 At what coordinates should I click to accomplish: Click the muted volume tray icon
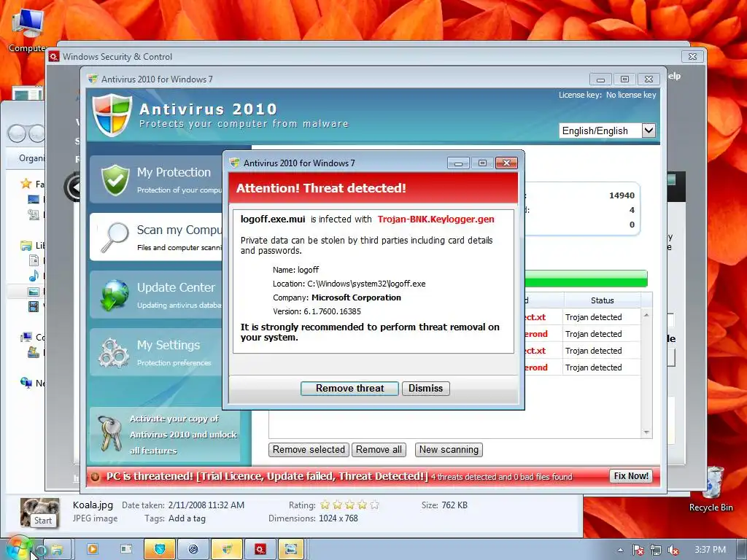pyautogui.click(x=673, y=551)
